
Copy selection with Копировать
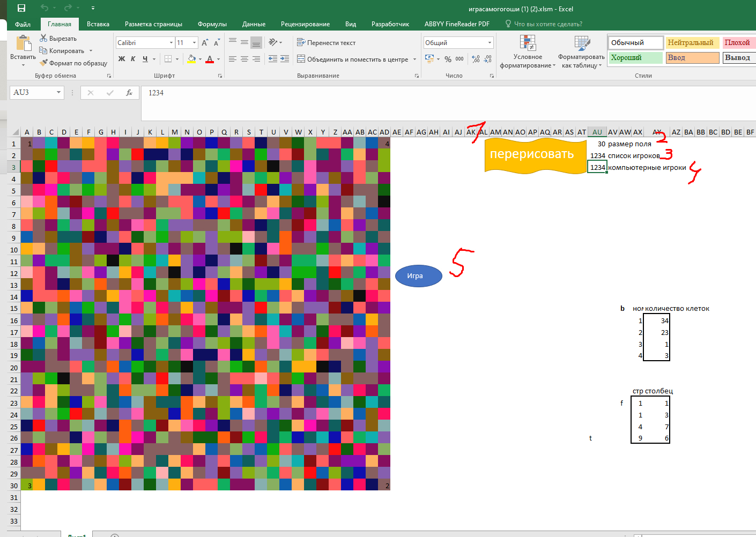coord(62,51)
